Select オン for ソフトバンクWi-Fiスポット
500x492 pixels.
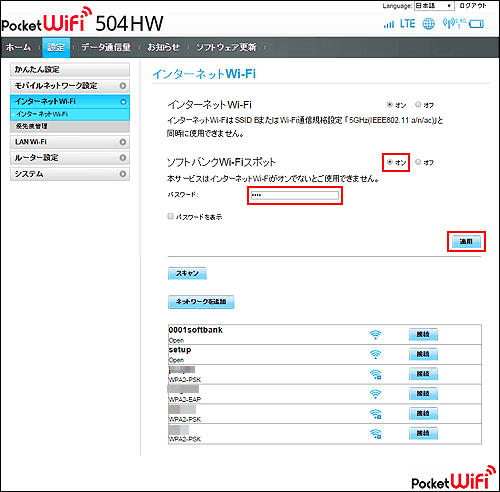(x=390, y=162)
